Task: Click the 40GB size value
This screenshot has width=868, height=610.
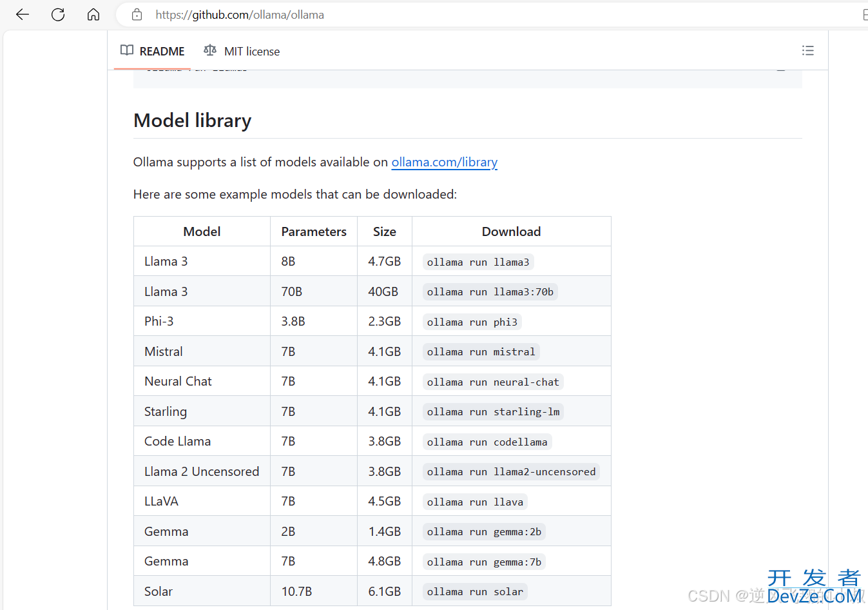Action: coord(383,291)
